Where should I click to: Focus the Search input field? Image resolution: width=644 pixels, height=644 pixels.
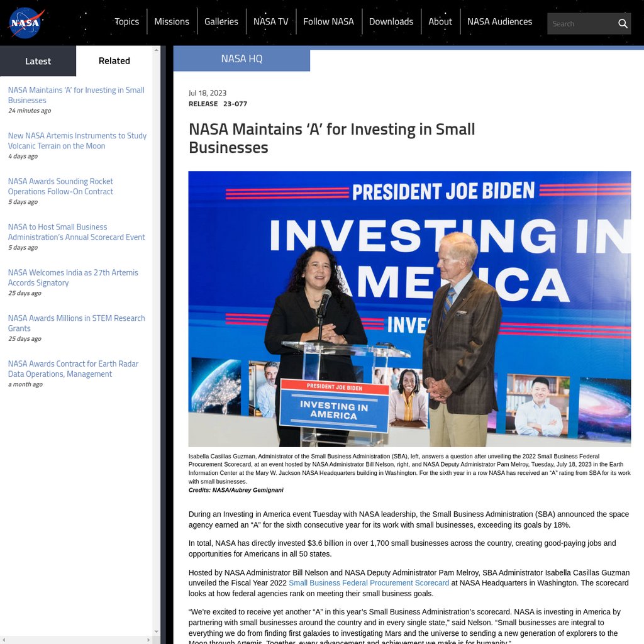coord(581,24)
